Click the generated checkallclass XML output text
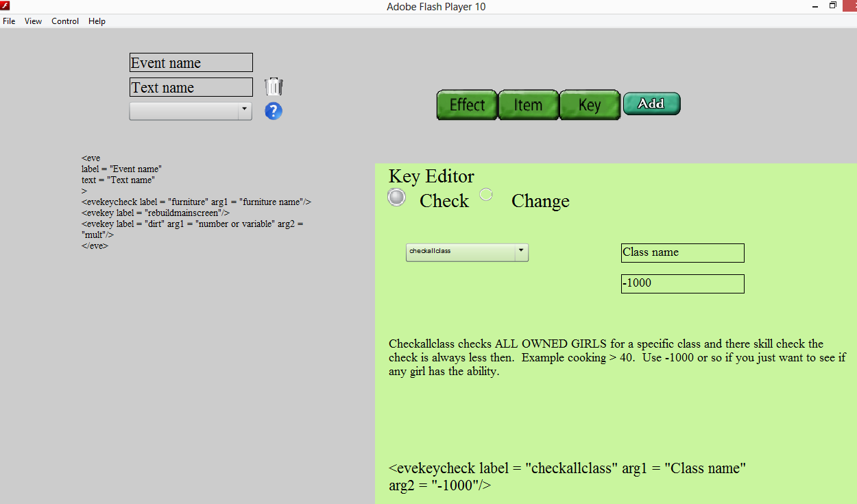The height and width of the screenshot is (504, 857). coord(567,477)
